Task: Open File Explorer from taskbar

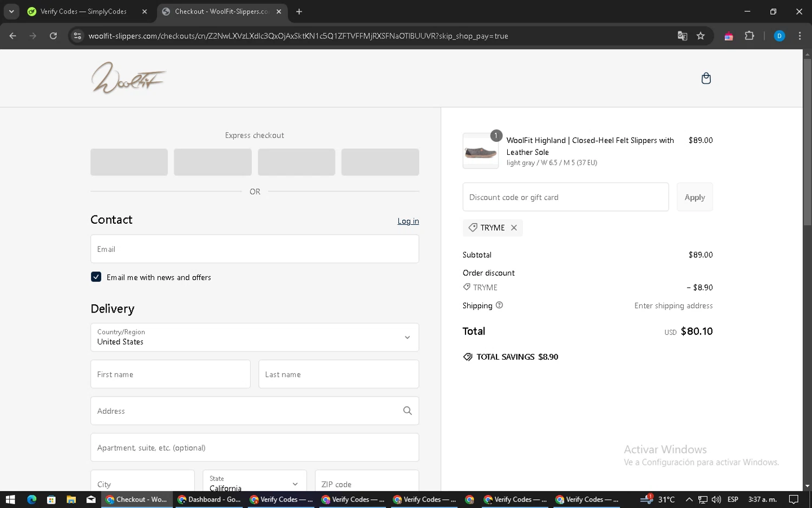Action: (x=71, y=499)
